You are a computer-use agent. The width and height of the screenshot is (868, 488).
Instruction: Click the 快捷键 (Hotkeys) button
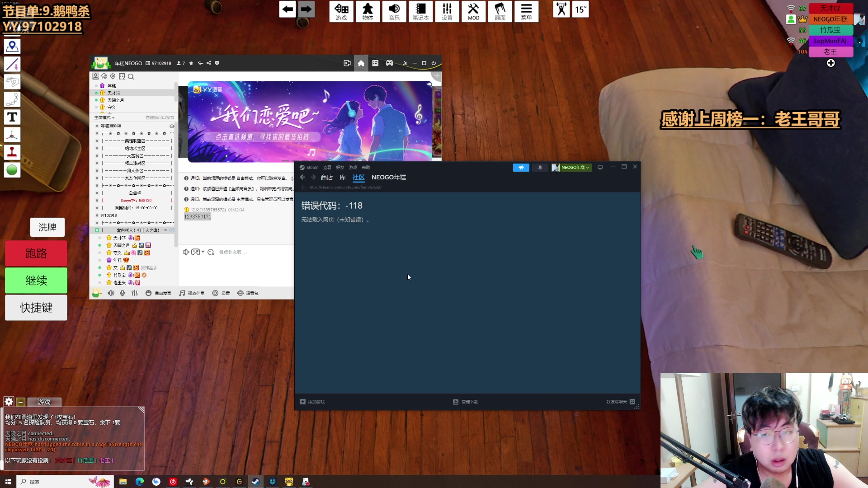(x=36, y=308)
